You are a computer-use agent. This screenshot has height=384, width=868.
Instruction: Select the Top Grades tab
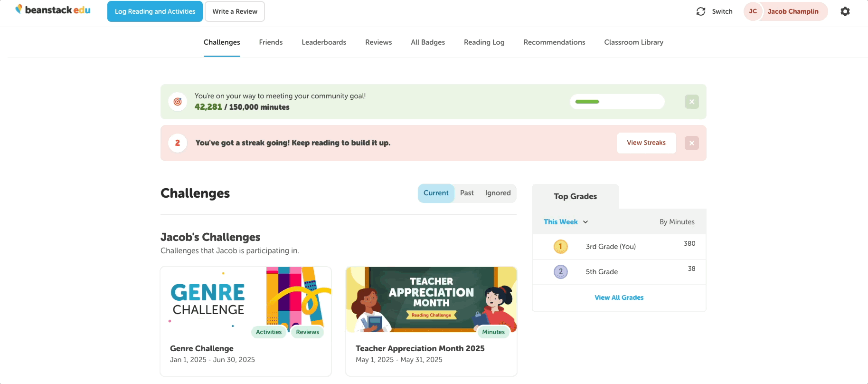click(576, 196)
